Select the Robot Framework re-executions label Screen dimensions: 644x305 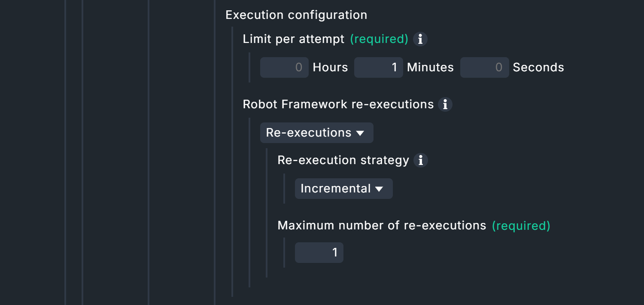[x=337, y=104]
